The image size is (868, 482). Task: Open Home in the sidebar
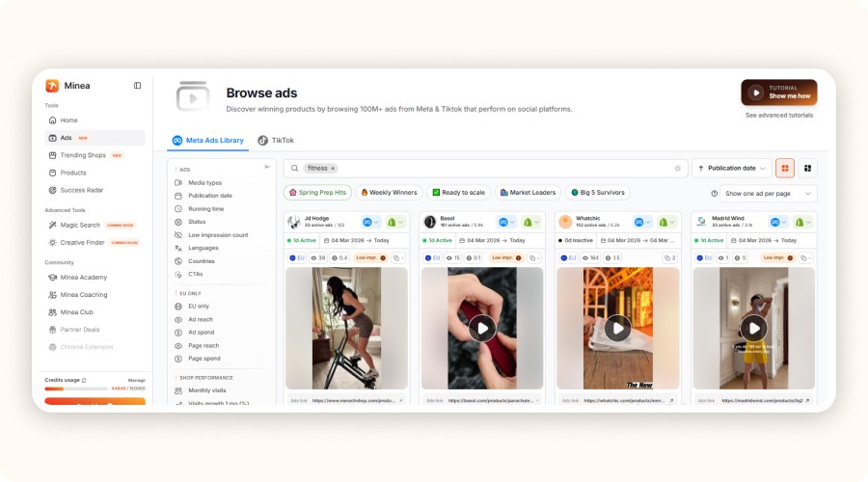pyautogui.click(x=95, y=120)
